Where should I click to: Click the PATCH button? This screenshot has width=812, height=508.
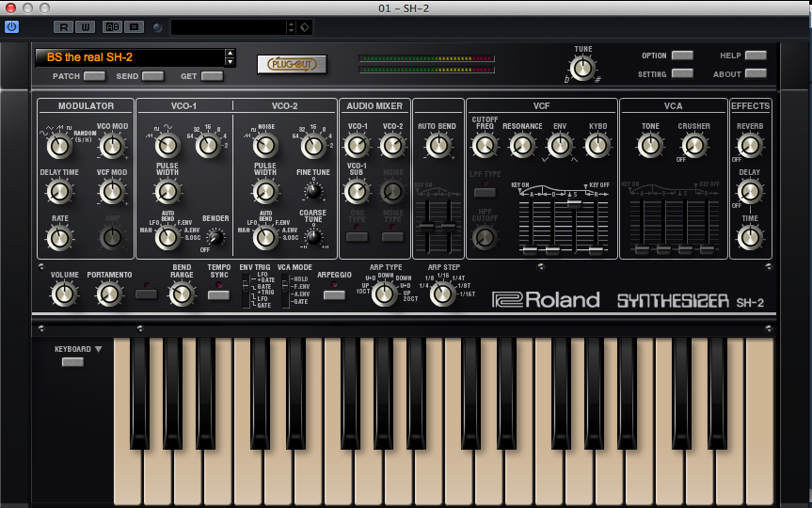pyautogui.click(x=94, y=76)
